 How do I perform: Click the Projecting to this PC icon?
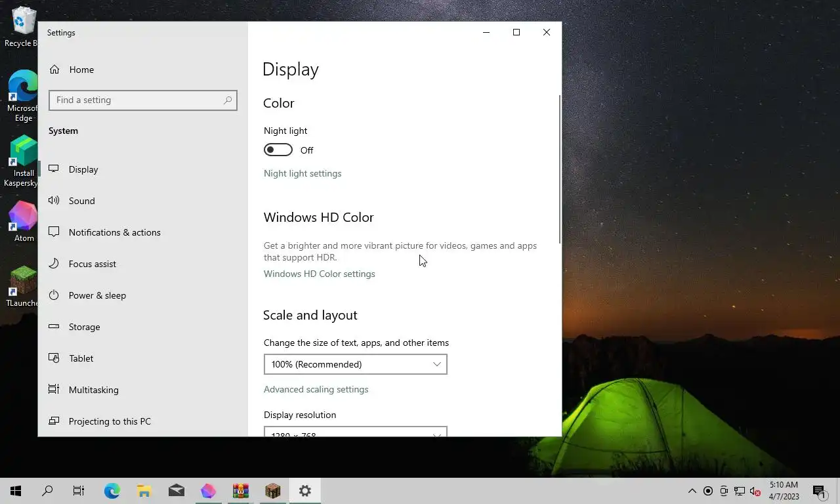tap(54, 421)
